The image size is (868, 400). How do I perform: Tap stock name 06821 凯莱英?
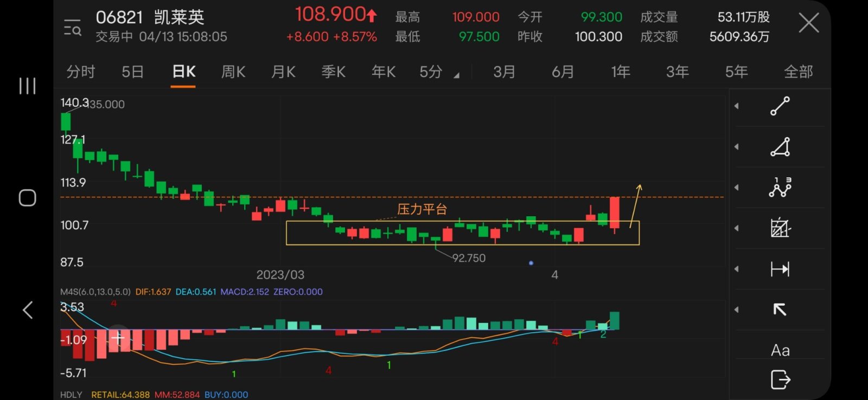pos(150,17)
